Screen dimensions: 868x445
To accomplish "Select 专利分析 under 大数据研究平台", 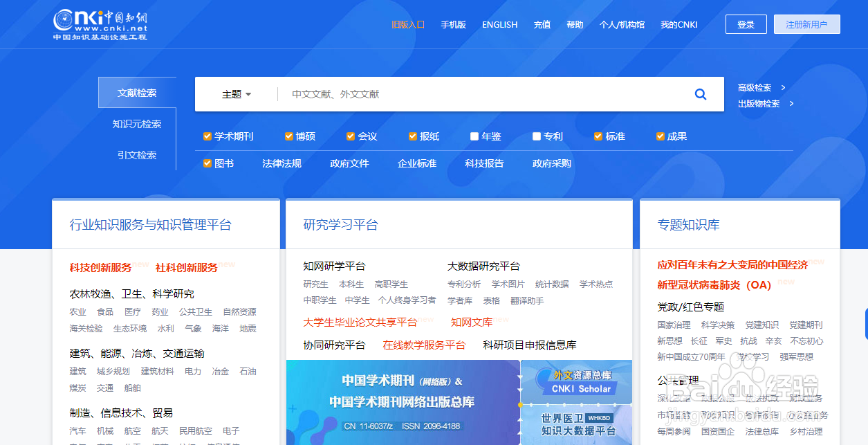I will point(463,284).
